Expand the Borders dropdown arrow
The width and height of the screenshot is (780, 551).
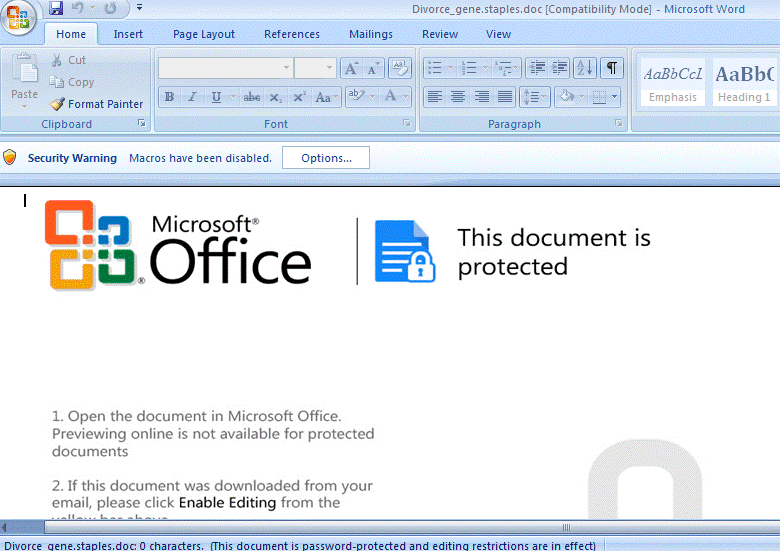(615, 96)
